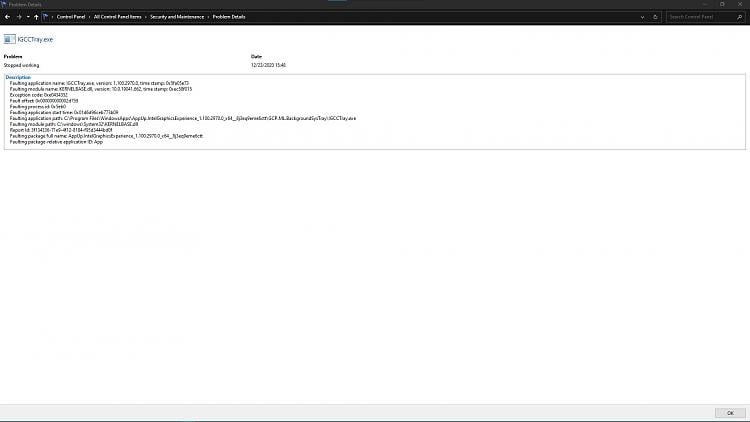Viewport: 750px width, 422px height.
Task: Select the 'Faulting package full name' line
Action: 106,136
